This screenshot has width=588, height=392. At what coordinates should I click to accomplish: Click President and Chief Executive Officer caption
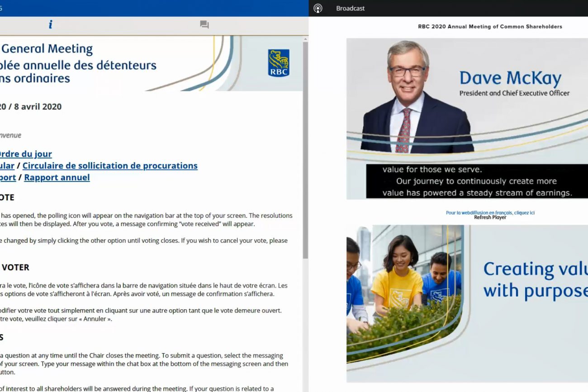tap(514, 93)
